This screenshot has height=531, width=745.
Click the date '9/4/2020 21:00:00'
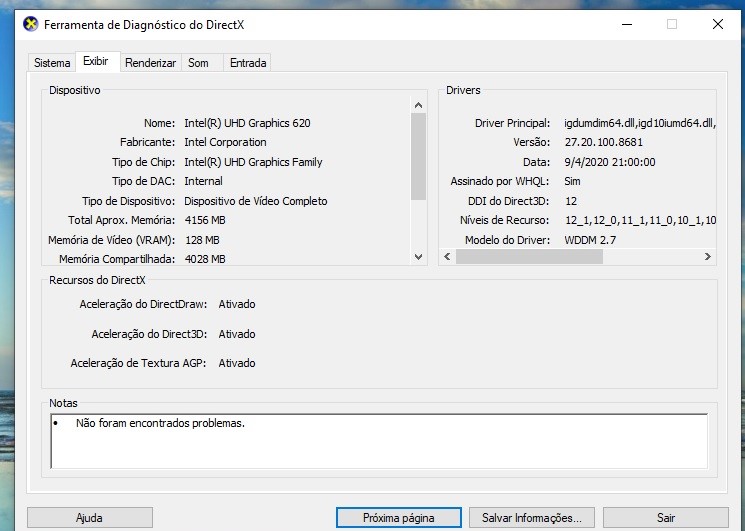pyautogui.click(x=610, y=162)
